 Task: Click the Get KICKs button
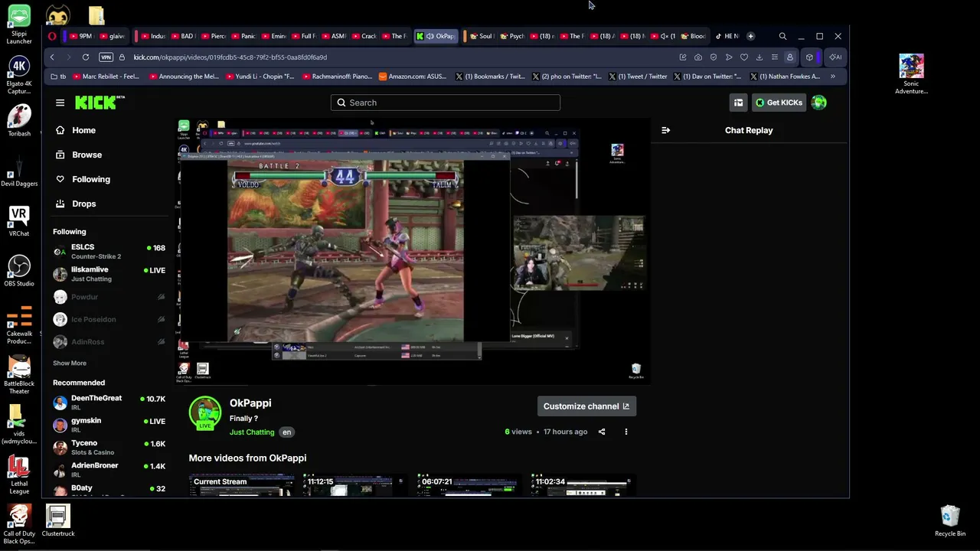[x=779, y=103]
